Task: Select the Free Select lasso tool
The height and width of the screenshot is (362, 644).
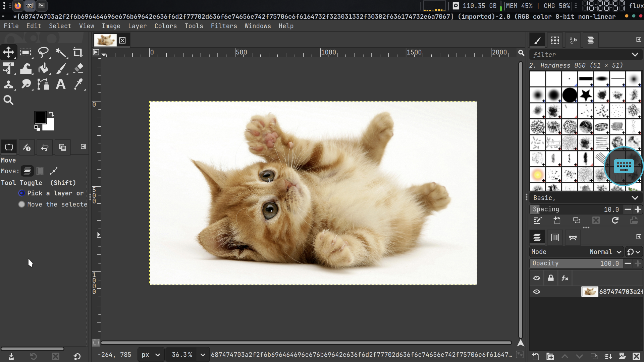Action: point(43,53)
